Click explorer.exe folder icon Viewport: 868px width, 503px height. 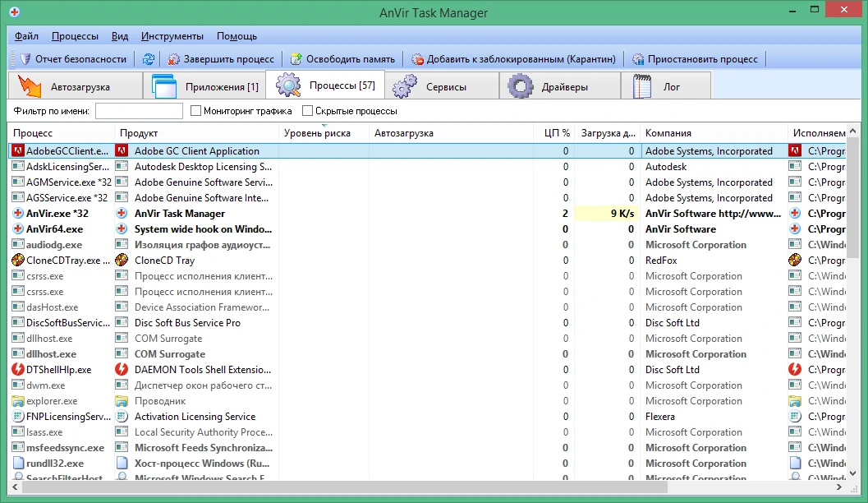[x=18, y=400]
